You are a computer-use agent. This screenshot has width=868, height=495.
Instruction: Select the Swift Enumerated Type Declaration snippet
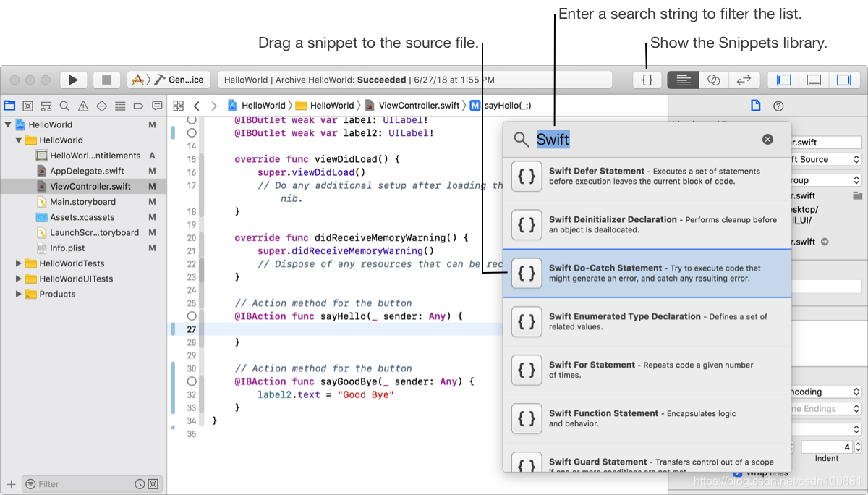tap(647, 322)
